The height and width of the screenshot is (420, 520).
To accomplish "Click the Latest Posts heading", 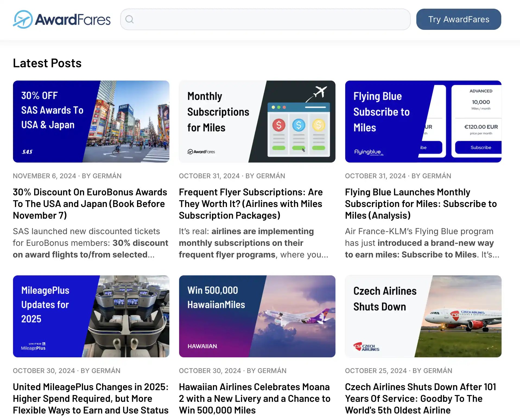I will click(x=47, y=63).
